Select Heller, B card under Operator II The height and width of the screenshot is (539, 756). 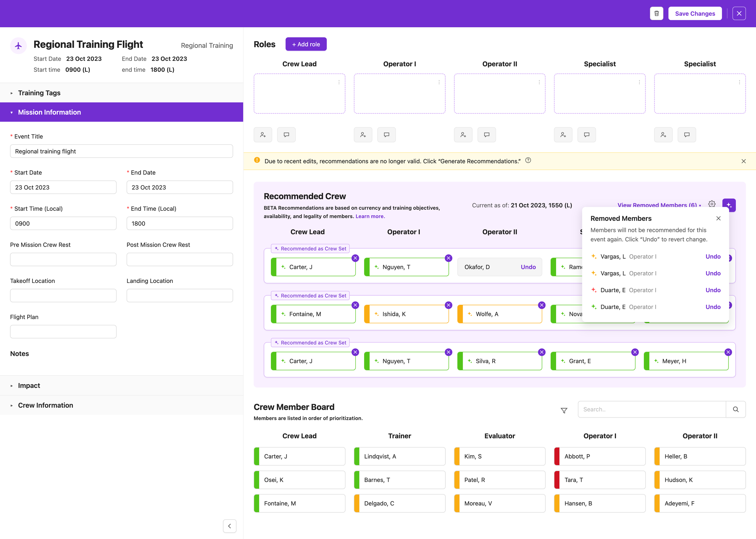(x=700, y=457)
